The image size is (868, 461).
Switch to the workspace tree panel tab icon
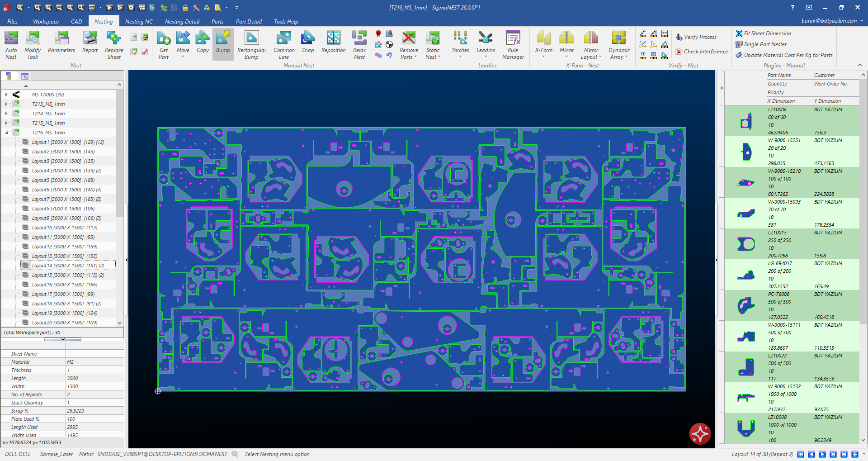(x=9, y=76)
